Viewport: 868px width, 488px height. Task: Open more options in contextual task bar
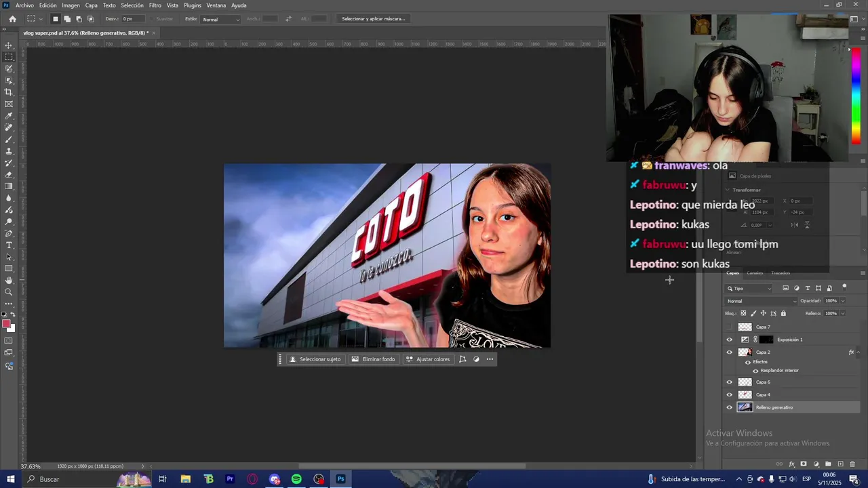point(490,359)
